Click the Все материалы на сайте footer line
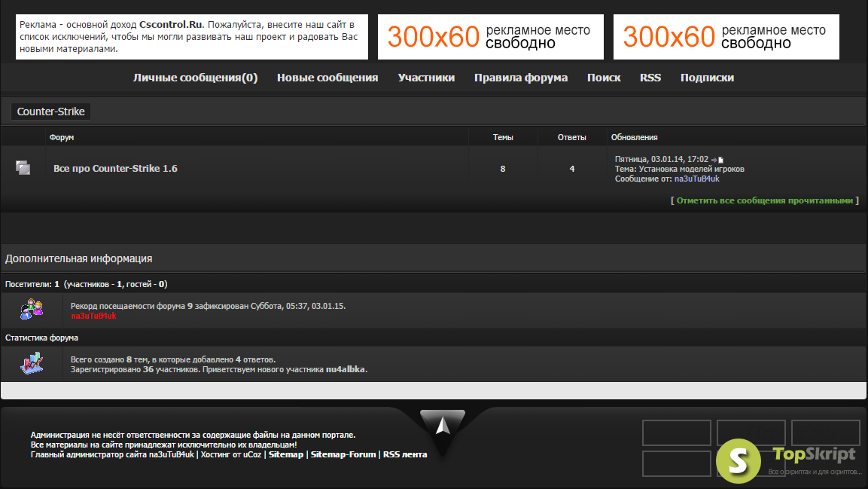This screenshot has width=868, height=489. pos(164,445)
